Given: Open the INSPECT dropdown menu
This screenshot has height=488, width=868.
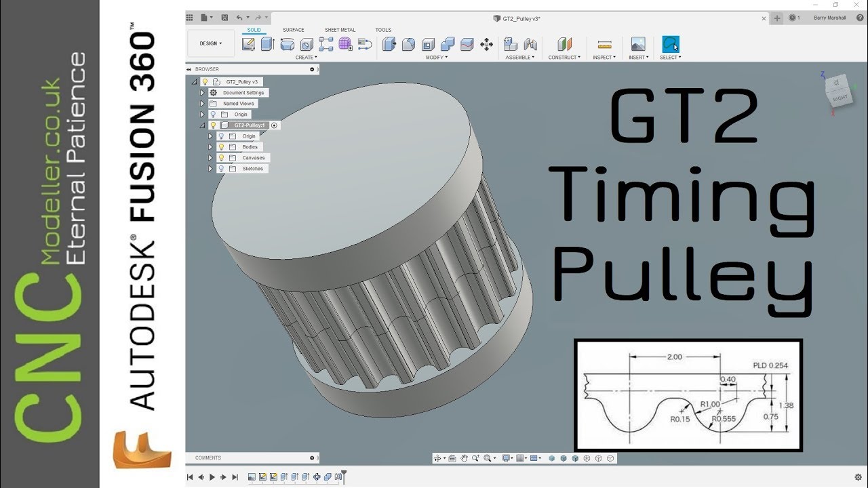Looking at the screenshot, I should tap(604, 58).
